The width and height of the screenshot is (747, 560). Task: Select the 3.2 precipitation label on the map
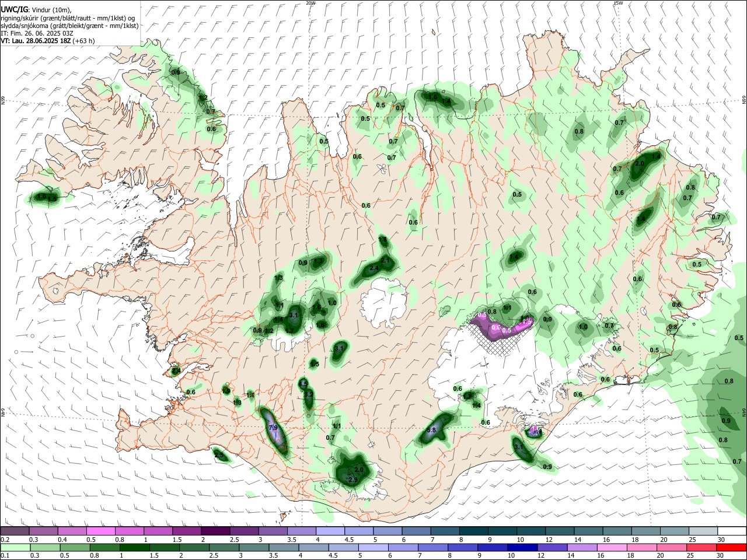pos(309,394)
